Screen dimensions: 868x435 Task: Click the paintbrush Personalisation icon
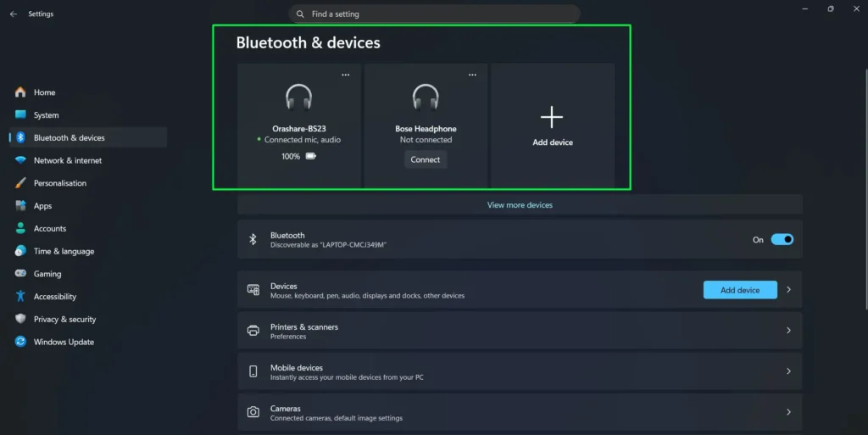tap(20, 182)
